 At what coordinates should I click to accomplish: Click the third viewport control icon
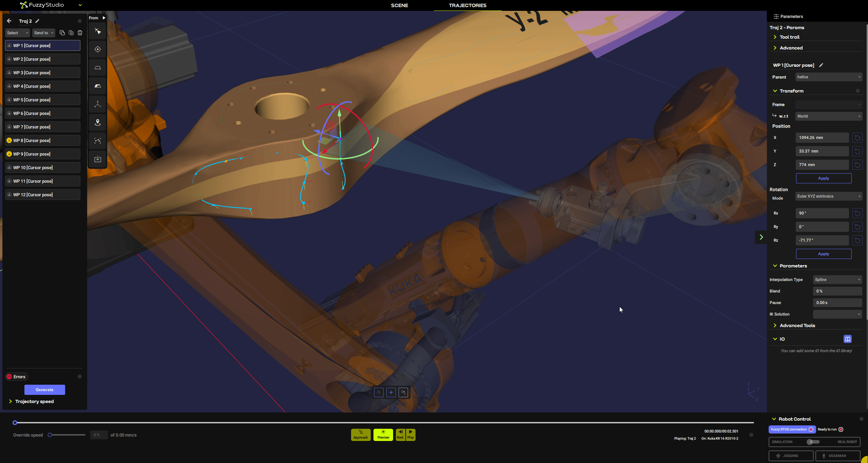[403, 392]
